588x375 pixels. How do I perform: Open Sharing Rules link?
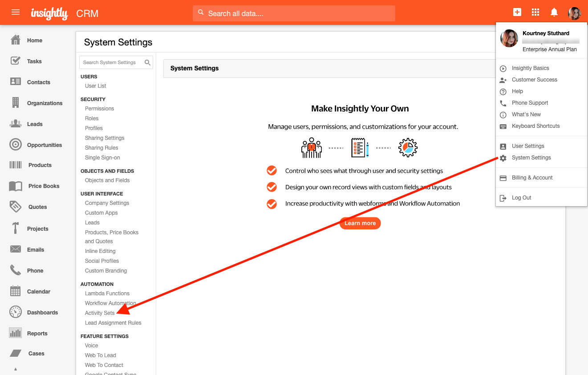101,148
